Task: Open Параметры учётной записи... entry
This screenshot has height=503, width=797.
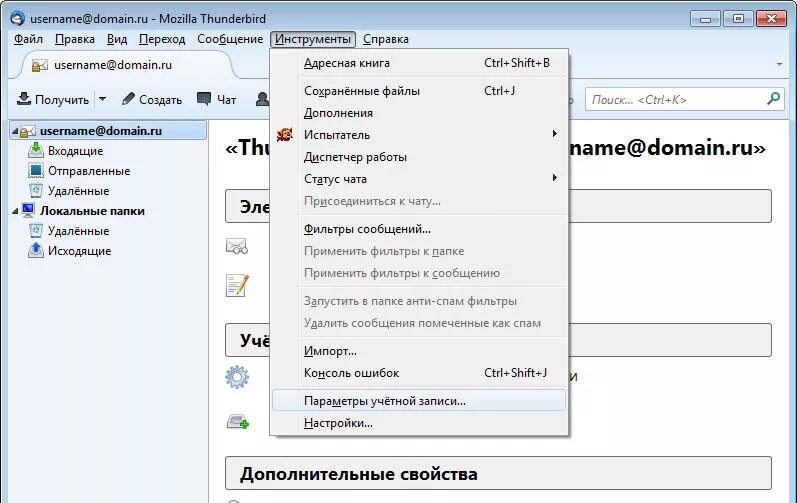Action: [419, 401]
